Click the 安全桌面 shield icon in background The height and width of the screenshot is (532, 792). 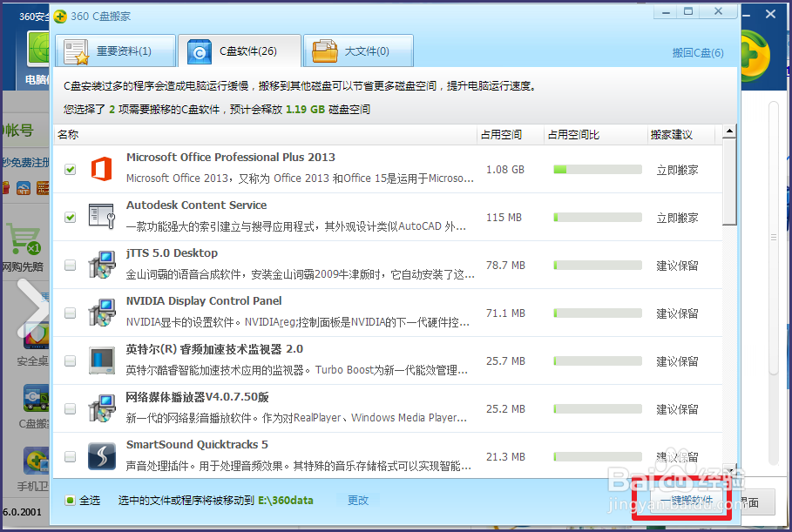[x=37, y=335]
